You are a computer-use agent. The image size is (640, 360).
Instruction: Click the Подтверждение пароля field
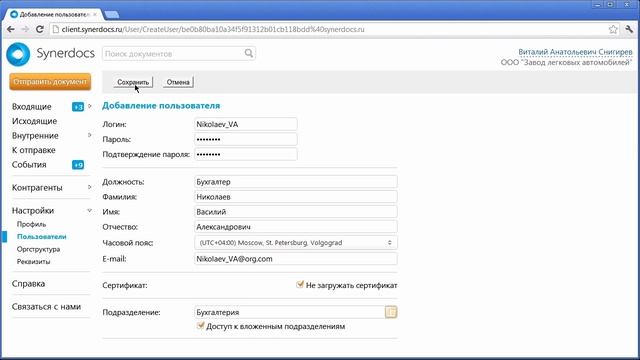point(246,154)
